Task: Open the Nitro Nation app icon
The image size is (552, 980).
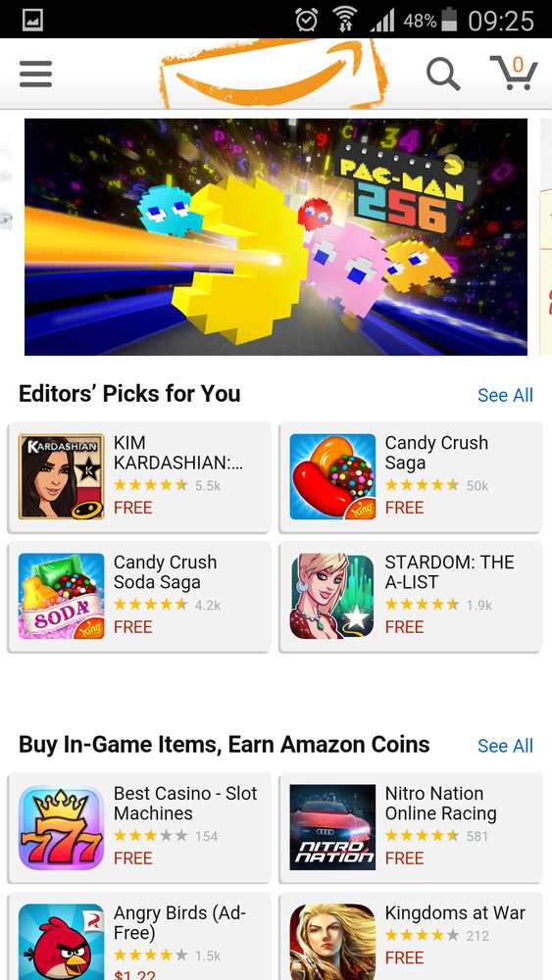Action: [x=332, y=827]
